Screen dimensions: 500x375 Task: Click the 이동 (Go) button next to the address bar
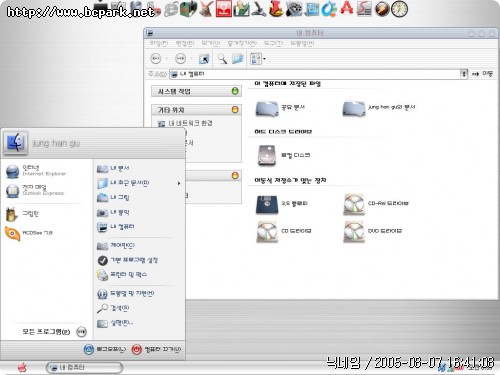[482, 74]
